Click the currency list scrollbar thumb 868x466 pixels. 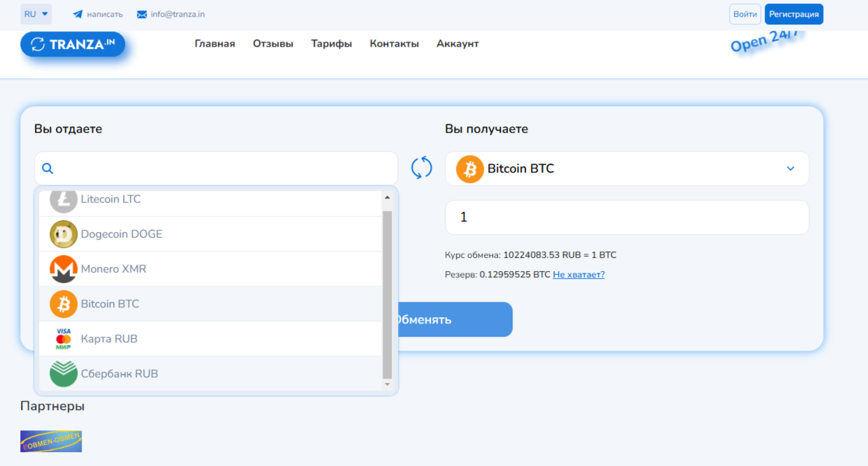click(x=388, y=294)
